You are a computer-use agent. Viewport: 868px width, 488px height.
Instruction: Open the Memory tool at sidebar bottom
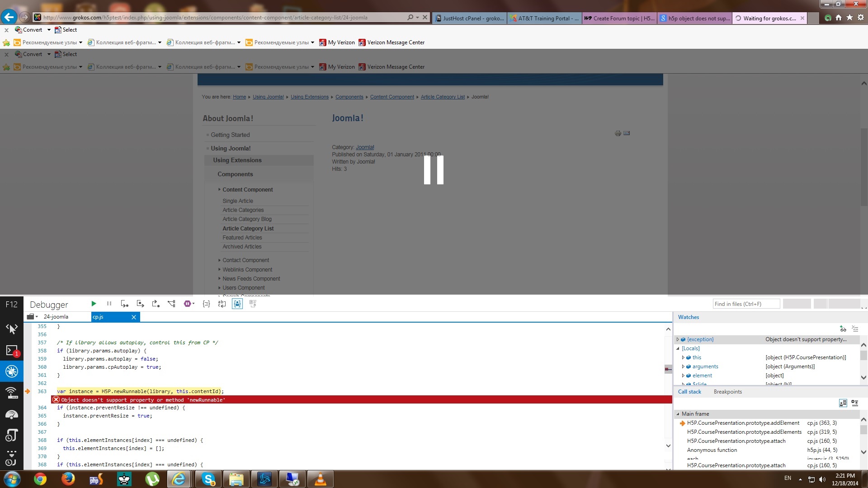point(12,457)
